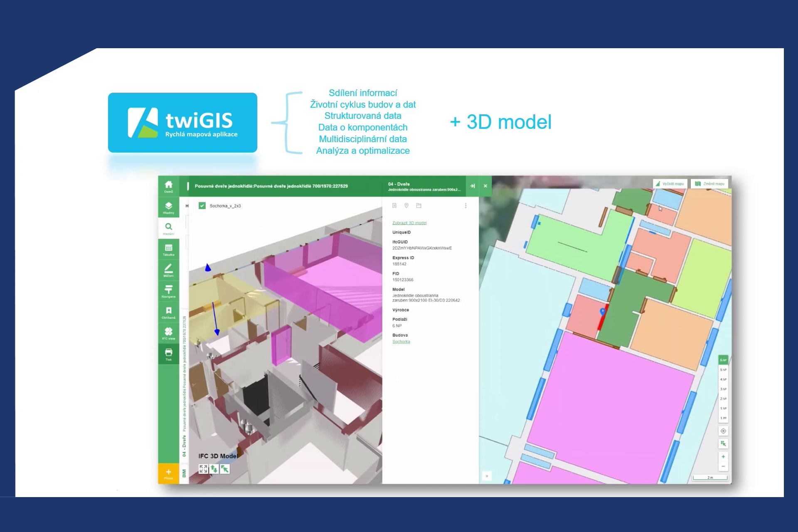
Task: Zoom in with the map plus button
Action: click(x=723, y=457)
